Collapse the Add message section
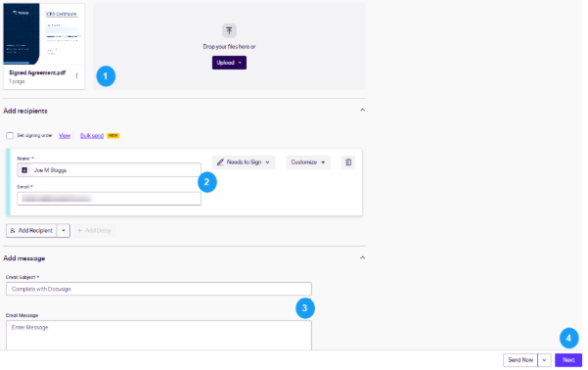The height and width of the screenshot is (370, 588). point(362,257)
